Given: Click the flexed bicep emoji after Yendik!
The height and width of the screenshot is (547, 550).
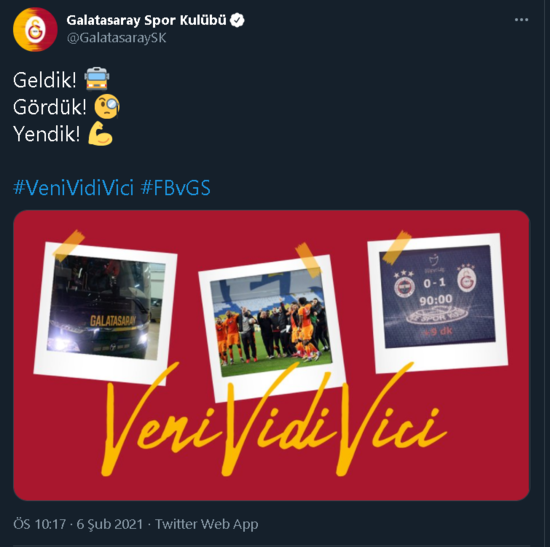Looking at the screenshot, I should click(x=100, y=133).
